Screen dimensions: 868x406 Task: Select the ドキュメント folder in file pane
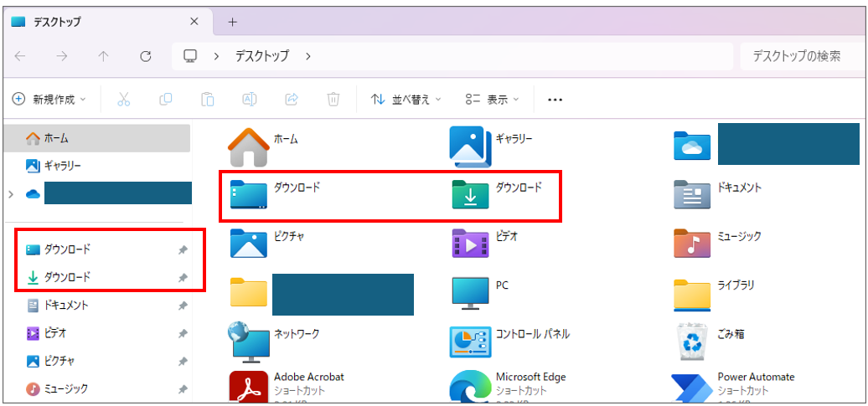pyautogui.click(x=718, y=194)
